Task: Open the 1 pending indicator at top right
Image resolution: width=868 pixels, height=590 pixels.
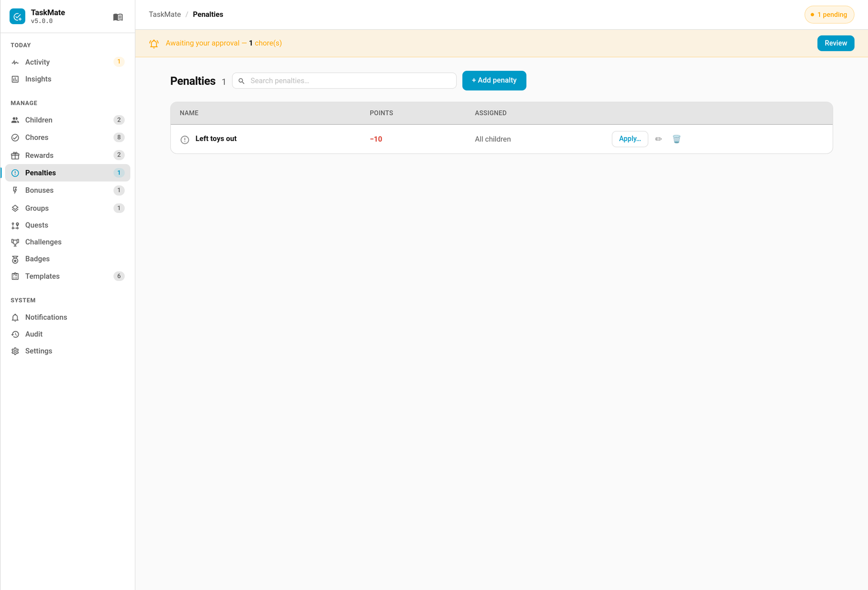Action: (x=829, y=15)
